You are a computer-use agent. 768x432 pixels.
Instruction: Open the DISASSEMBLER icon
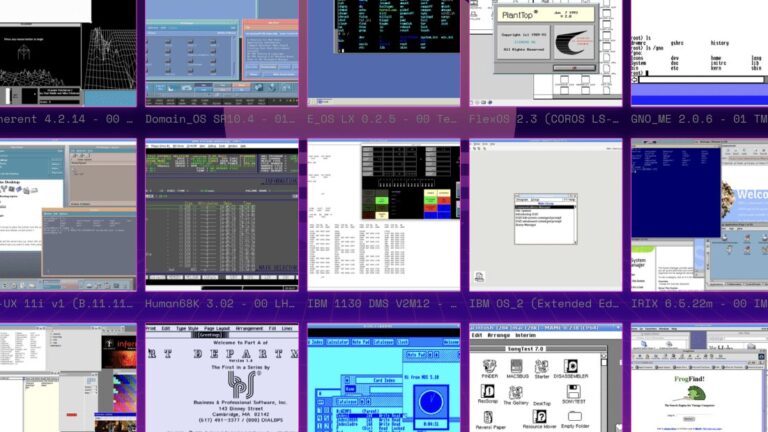571,369
